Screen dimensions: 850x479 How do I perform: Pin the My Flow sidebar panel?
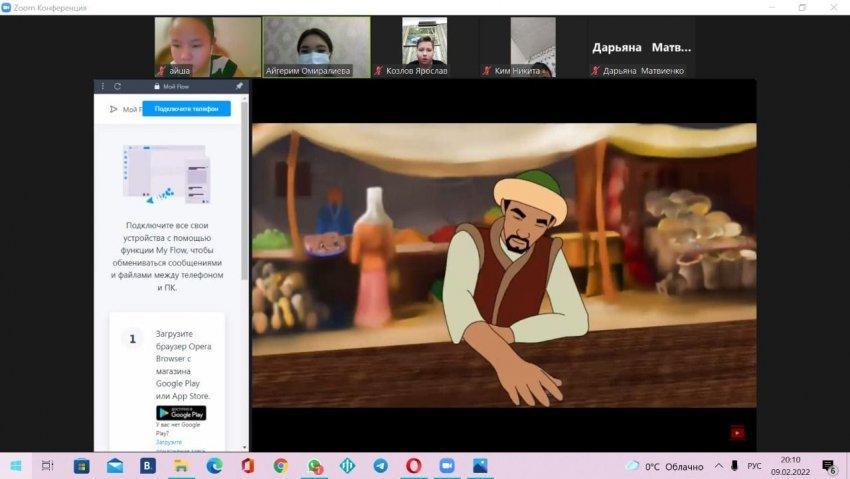pyautogui.click(x=239, y=86)
